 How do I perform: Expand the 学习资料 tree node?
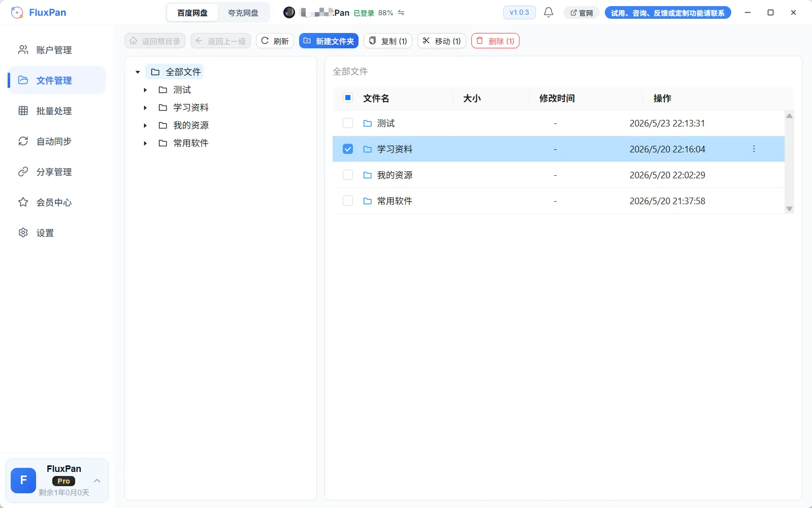[145, 108]
